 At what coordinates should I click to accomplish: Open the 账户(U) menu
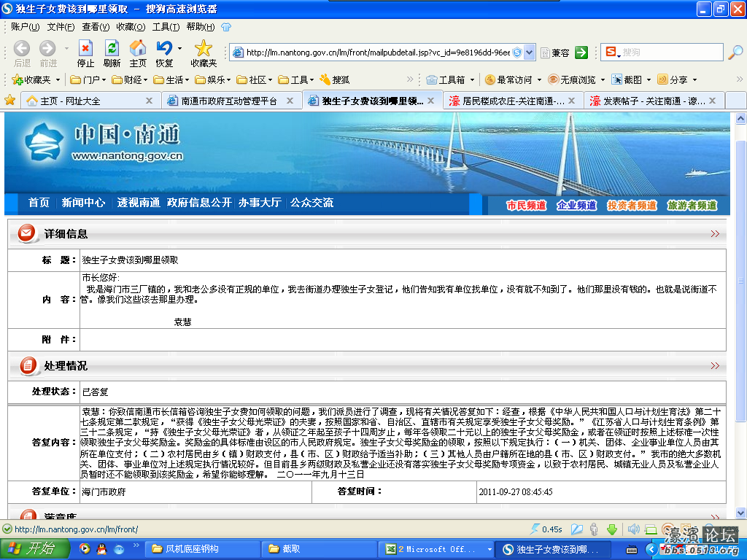click(25, 27)
